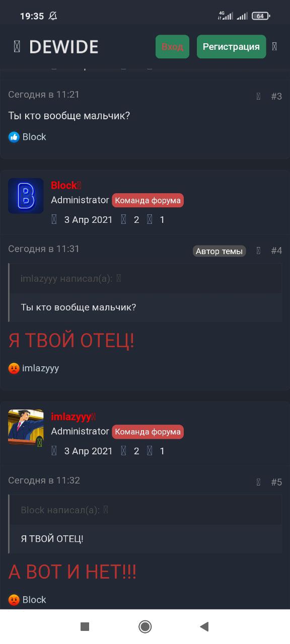Screen dimensions: 290x644
Task: Share post #5 via share icon
Action: (x=258, y=482)
